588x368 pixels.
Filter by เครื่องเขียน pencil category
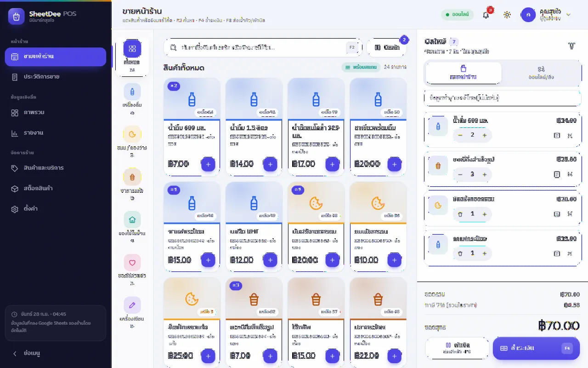(132, 312)
